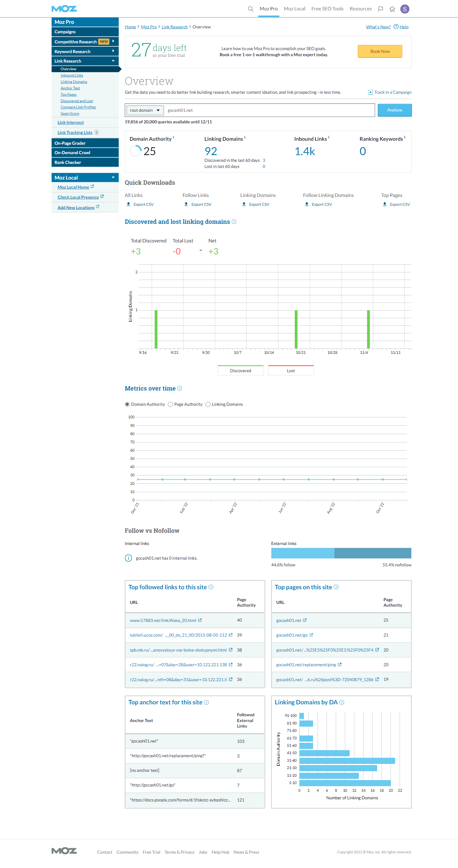
Task: Expand Competitive Research sidebar menu
Action: tap(113, 41)
